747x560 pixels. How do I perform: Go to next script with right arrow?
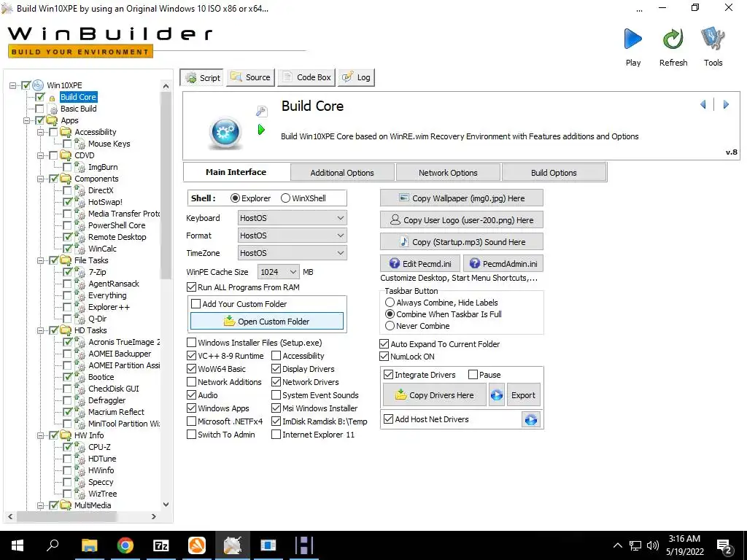726,104
